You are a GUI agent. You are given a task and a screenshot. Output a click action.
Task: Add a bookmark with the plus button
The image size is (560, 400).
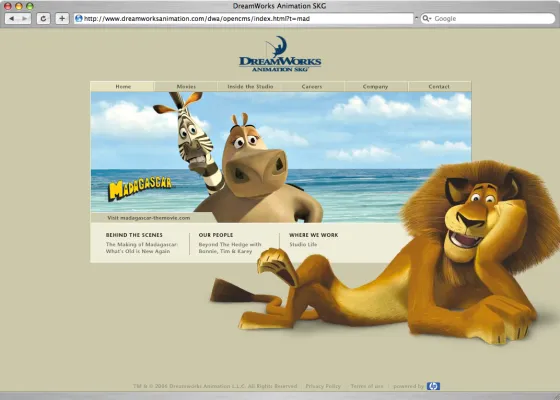click(x=62, y=19)
